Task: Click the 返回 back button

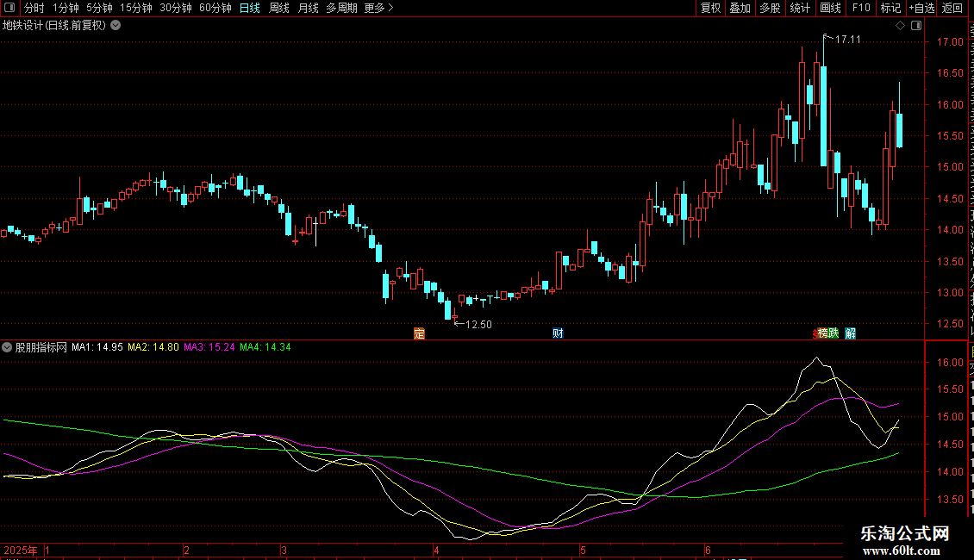Action: click(952, 8)
